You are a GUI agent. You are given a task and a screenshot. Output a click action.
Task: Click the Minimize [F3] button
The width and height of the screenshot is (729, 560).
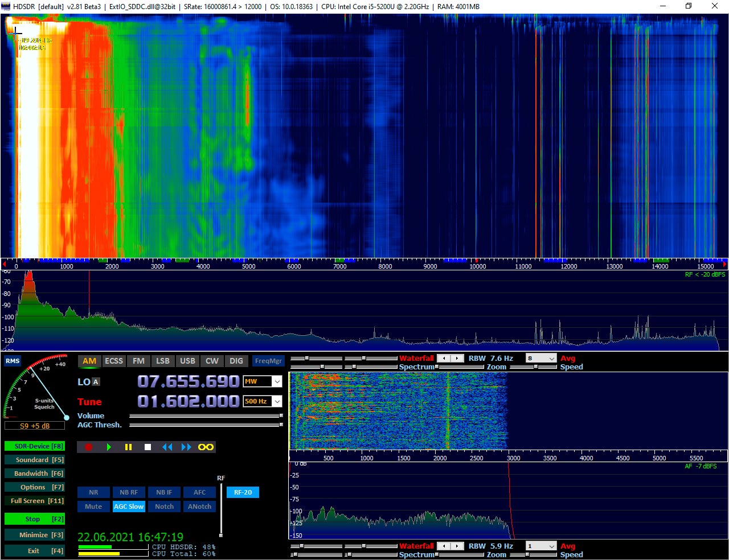click(x=34, y=535)
